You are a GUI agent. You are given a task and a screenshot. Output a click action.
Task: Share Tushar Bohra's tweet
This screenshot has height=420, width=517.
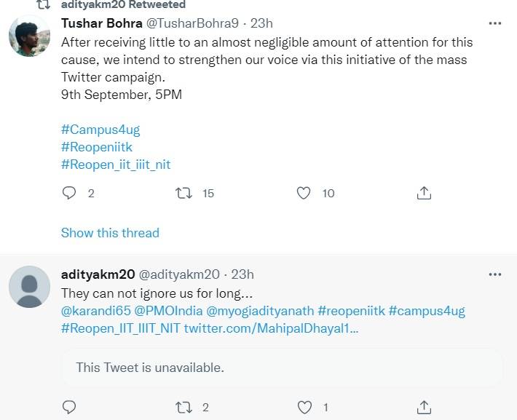coord(425,193)
